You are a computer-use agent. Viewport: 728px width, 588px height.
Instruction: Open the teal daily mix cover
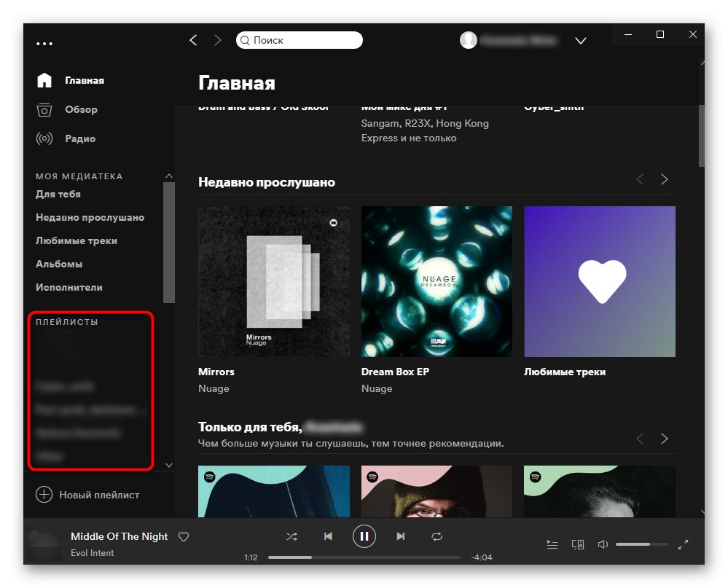[274, 492]
